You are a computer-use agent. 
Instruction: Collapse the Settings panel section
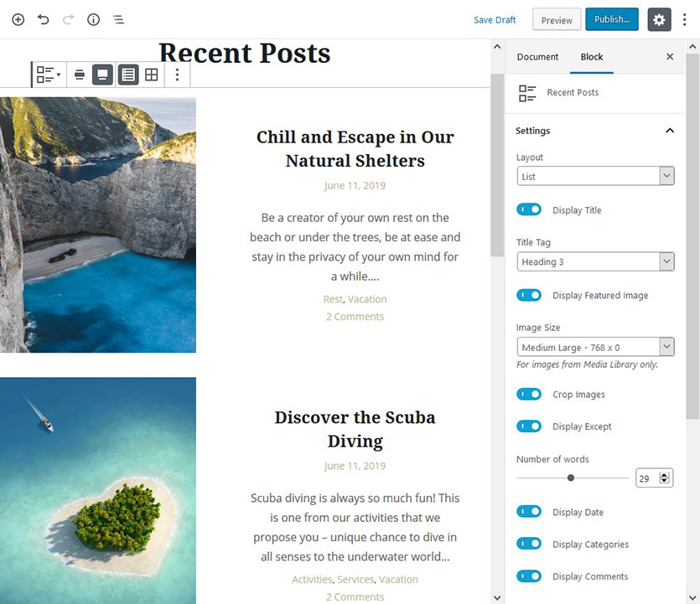670,131
